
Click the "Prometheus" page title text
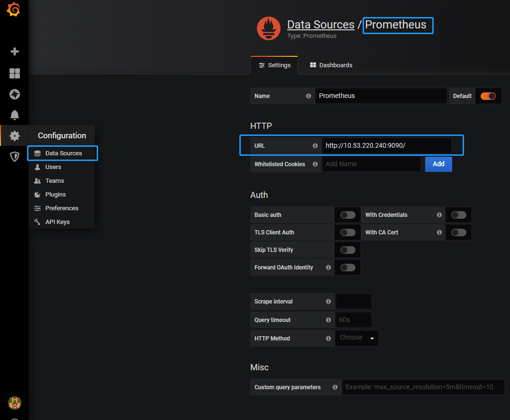[x=395, y=25]
